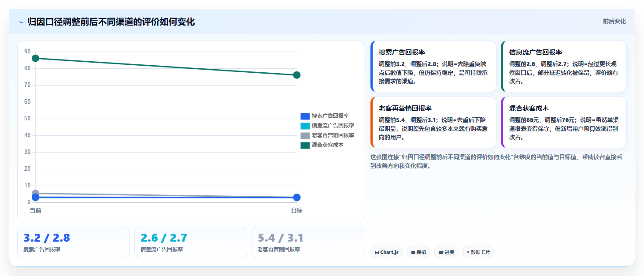Click the 数据卡片 tag
The height and width of the screenshot is (276, 644).
tap(478, 252)
